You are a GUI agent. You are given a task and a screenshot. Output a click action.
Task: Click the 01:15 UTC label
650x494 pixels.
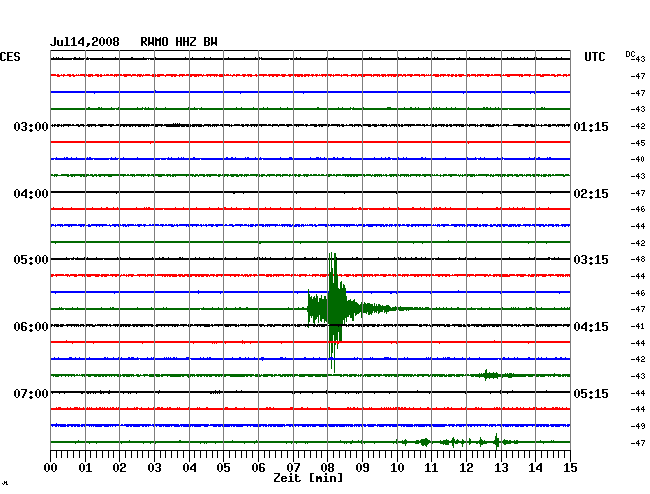coord(591,126)
